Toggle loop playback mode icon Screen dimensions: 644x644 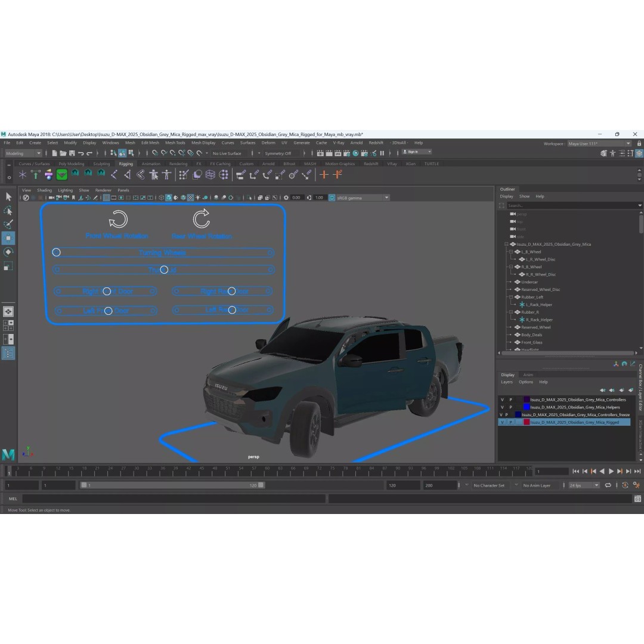click(x=608, y=485)
